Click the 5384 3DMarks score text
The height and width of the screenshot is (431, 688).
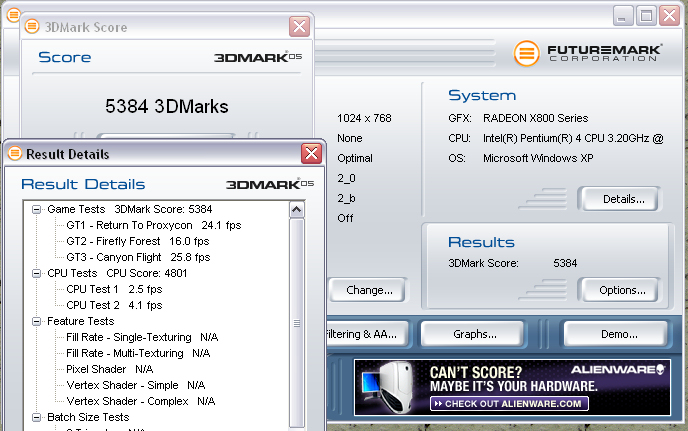point(167,107)
